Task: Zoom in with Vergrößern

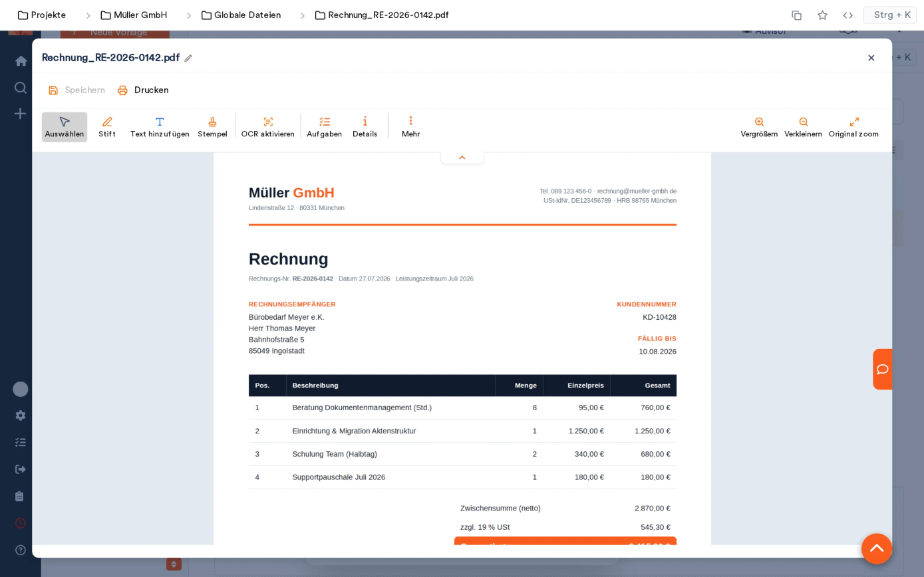Action: (759, 127)
